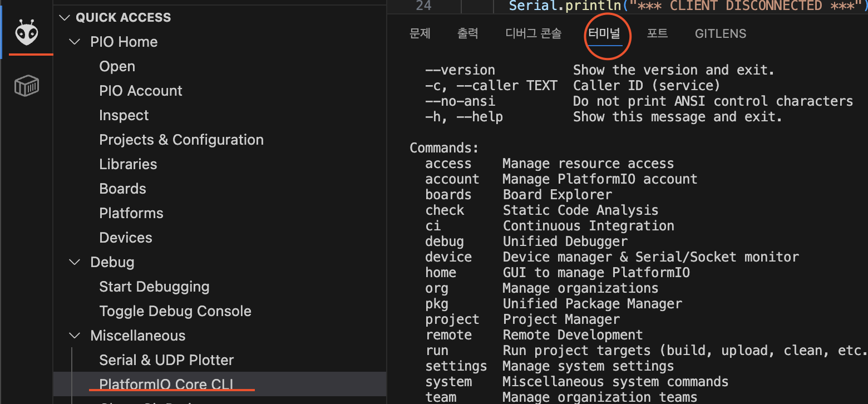The image size is (868, 404).
Task: Click Toggle Debug Console
Action: [175, 311]
